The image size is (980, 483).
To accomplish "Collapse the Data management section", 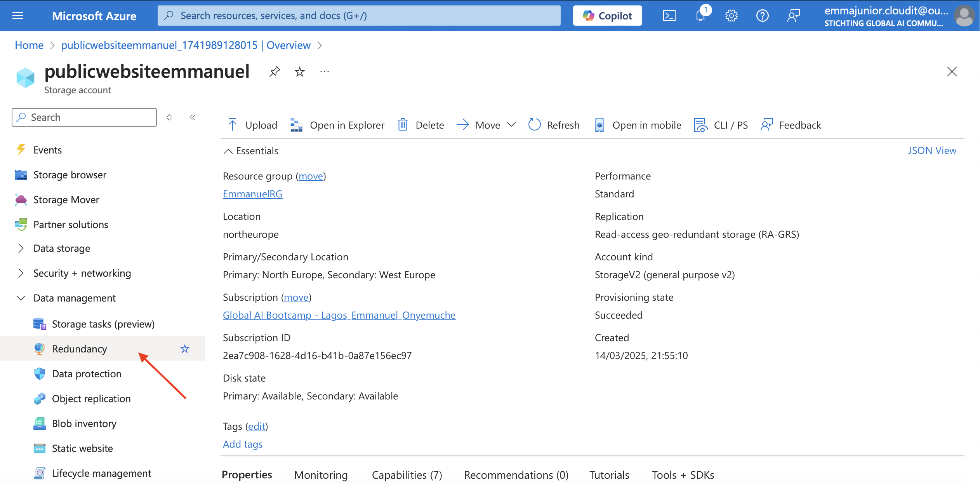I will (x=21, y=298).
